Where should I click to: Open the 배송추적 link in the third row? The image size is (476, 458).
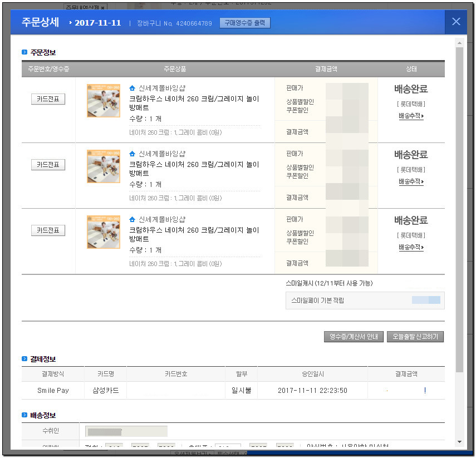point(411,247)
